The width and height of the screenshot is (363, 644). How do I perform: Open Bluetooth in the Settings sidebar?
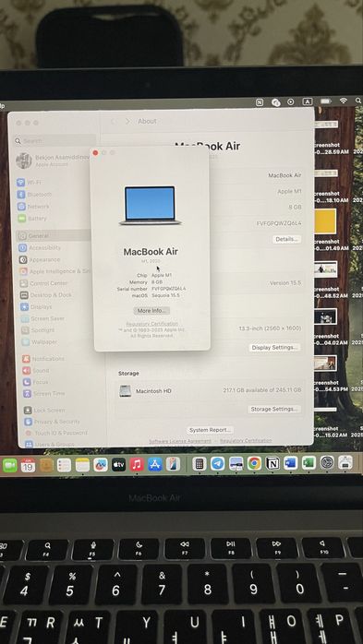coord(35,195)
